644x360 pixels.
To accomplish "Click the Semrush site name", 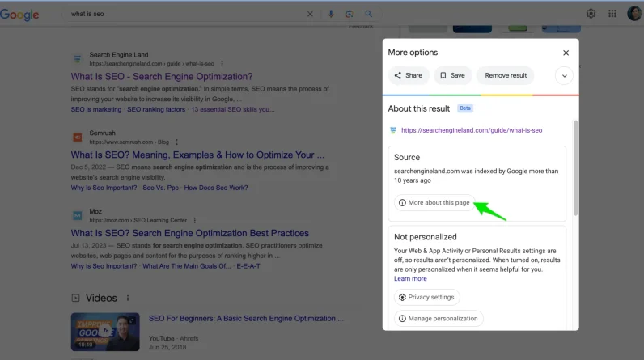I will coord(102,133).
